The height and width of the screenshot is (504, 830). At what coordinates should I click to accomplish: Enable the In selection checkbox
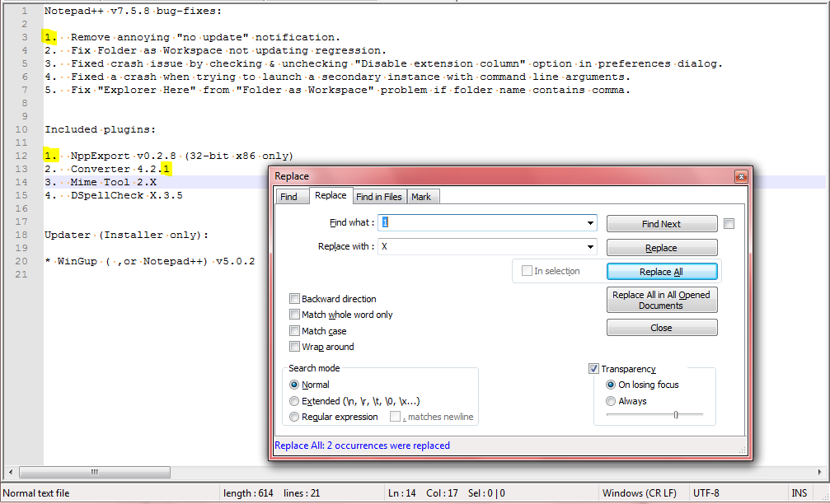tap(527, 271)
